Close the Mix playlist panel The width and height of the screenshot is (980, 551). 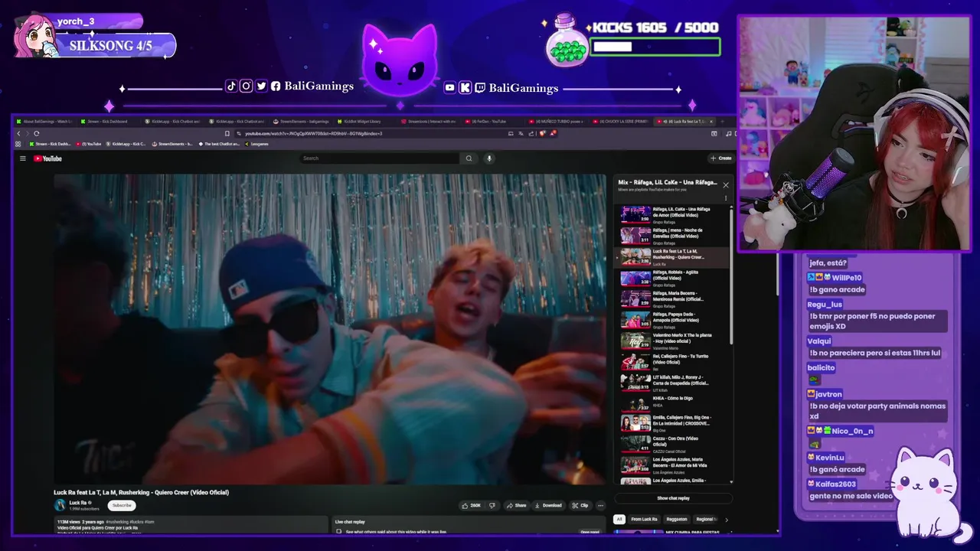(726, 184)
